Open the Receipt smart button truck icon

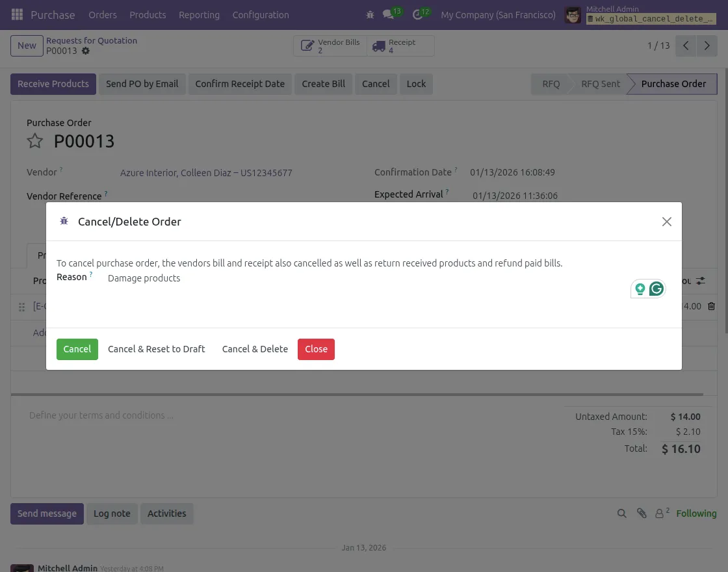click(x=379, y=45)
